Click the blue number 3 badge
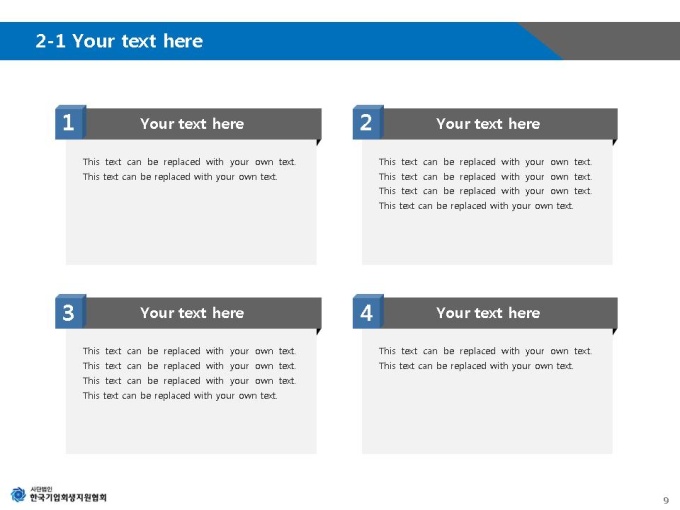680x510 pixels. click(70, 312)
